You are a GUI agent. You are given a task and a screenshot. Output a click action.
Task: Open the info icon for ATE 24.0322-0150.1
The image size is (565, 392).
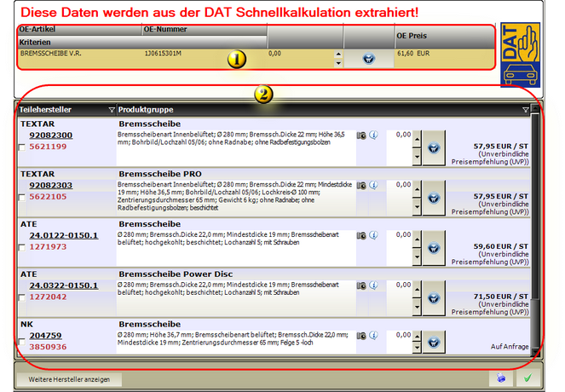(373, 285)
